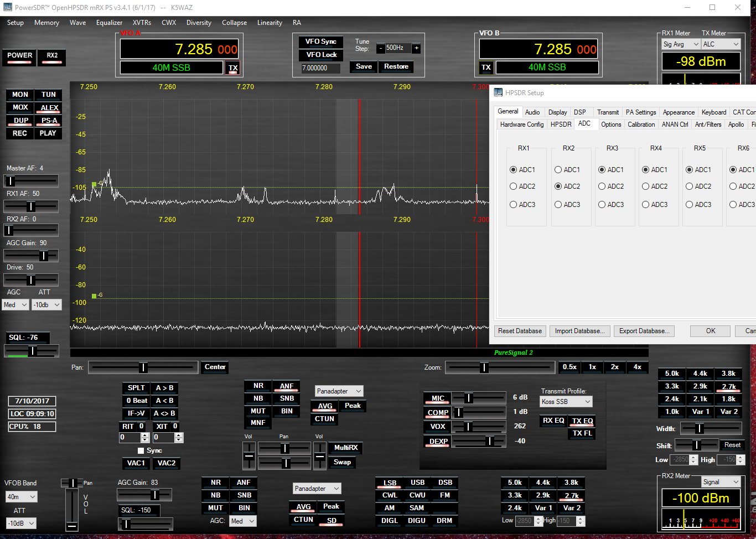Click the PureSignal 2 status text
The height and width of the screenshot is (539, 756).
click(x=514, y=353)
